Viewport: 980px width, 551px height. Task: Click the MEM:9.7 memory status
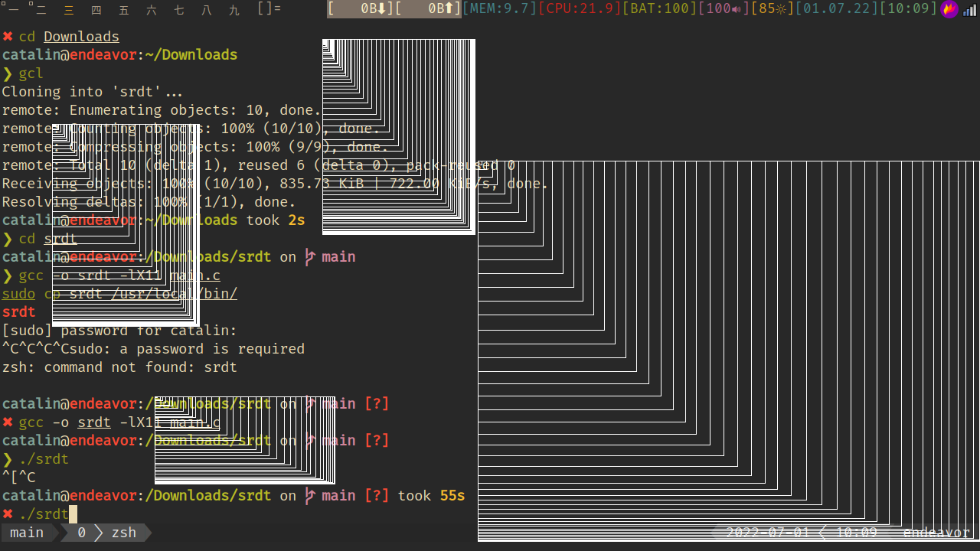(x=500, y=9)
